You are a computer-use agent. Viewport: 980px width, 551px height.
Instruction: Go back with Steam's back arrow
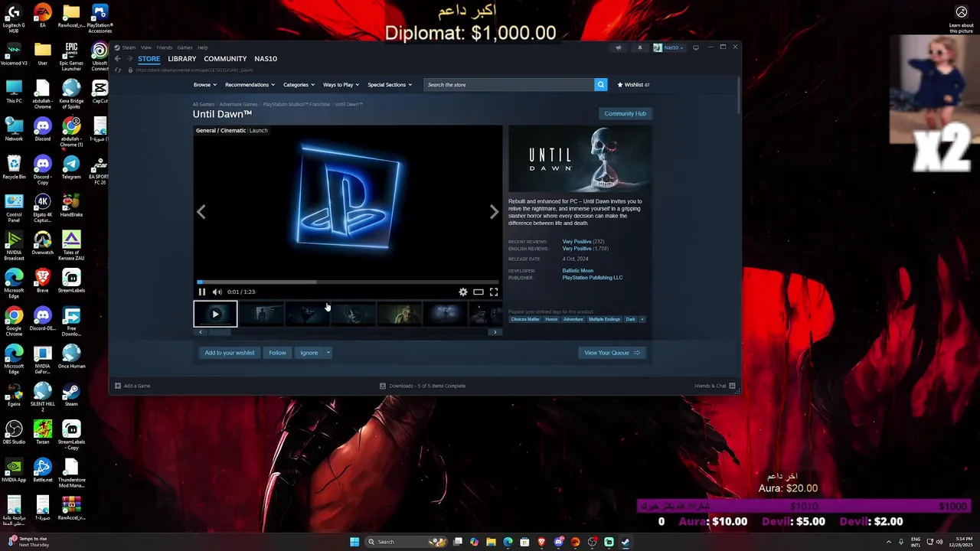click(118, 59)
